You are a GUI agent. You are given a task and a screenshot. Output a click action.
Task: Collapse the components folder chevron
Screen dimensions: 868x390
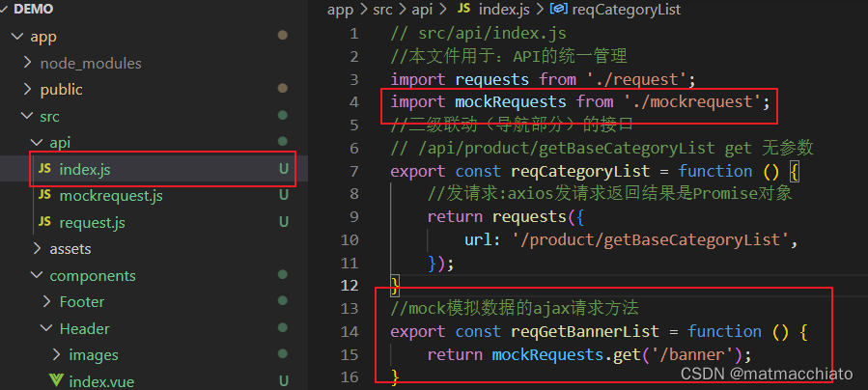point(37,275)
